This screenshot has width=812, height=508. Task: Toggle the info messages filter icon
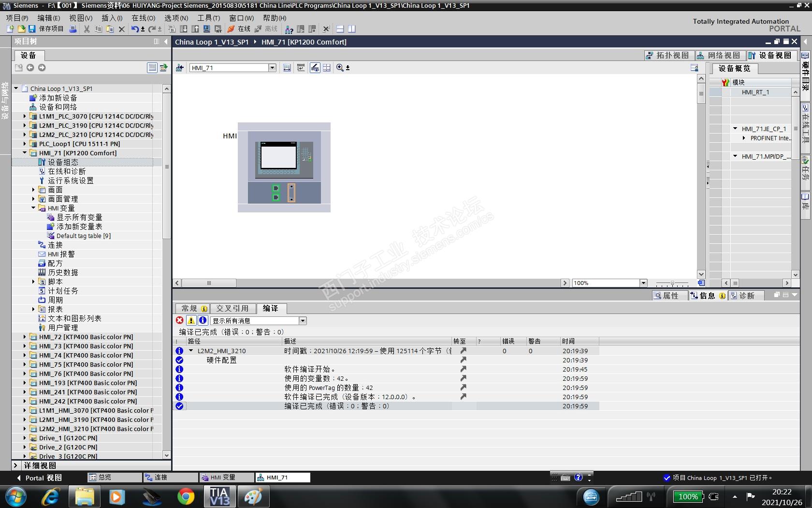pyautogui.click(x=203, y=320)
